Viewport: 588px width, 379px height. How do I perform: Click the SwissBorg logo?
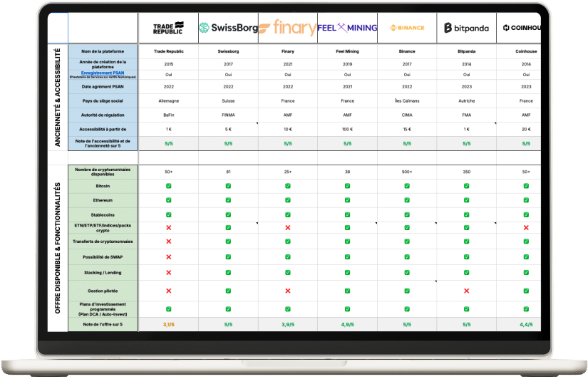tap(228, 28)
